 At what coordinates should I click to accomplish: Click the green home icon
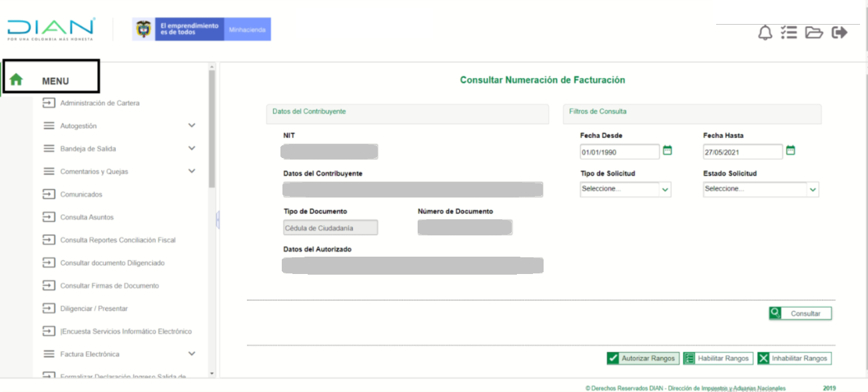click(x=16, y=80)
